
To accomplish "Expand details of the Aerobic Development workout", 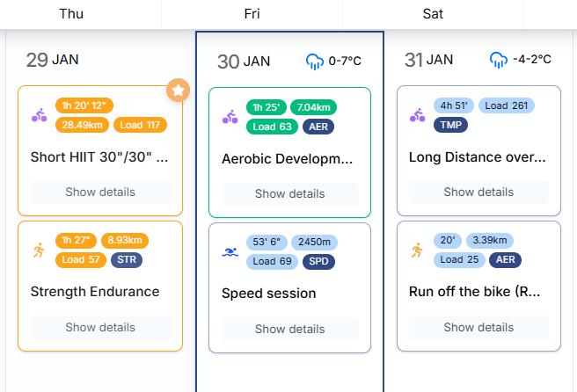I will pyautogui.click(x=290, y=194).
